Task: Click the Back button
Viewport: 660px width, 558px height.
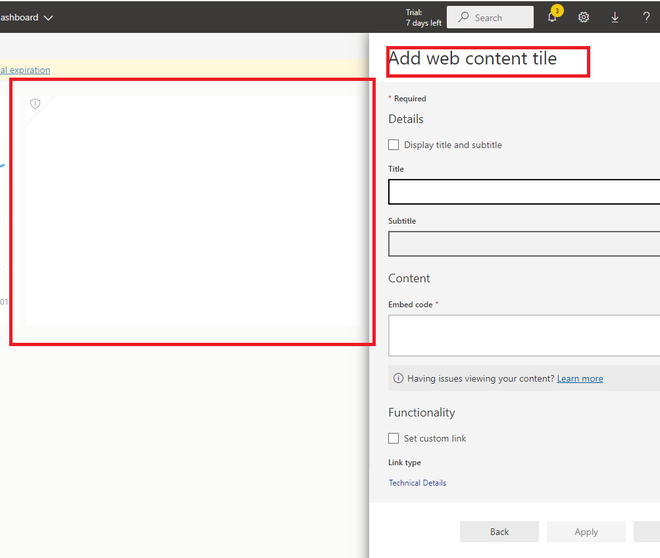Action: tap(499, 531)
